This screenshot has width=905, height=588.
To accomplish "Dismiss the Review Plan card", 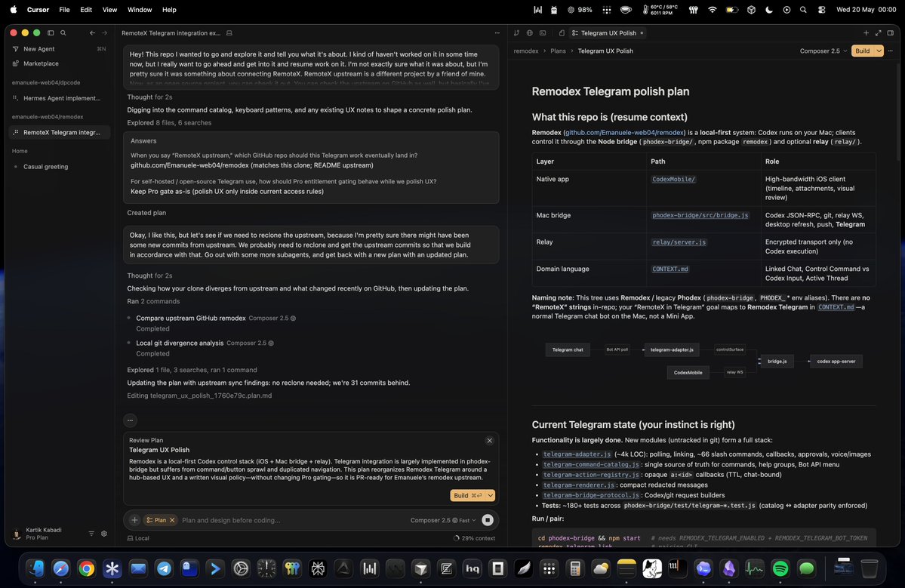I will [489, 440].
